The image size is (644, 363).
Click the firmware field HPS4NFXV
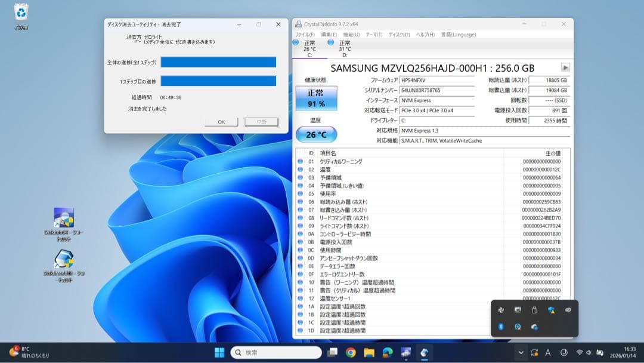tap(437, 80)
